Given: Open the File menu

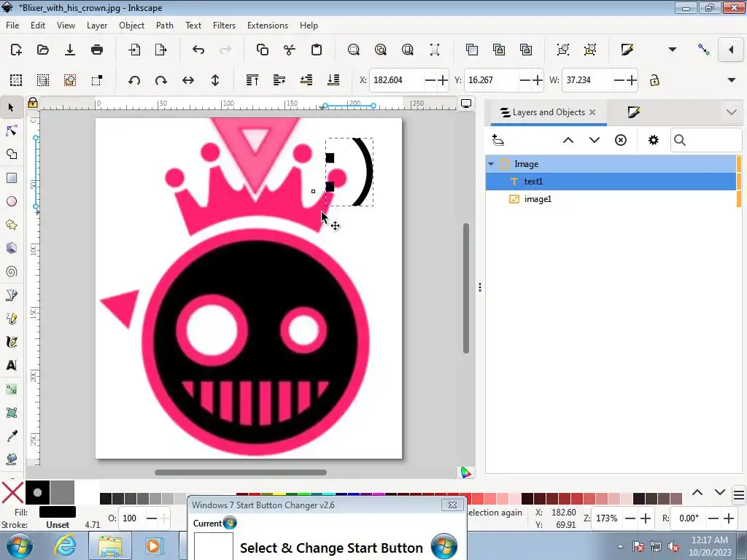Looking at the screenshot, I should pyautogui.click(x=12, y=26).
